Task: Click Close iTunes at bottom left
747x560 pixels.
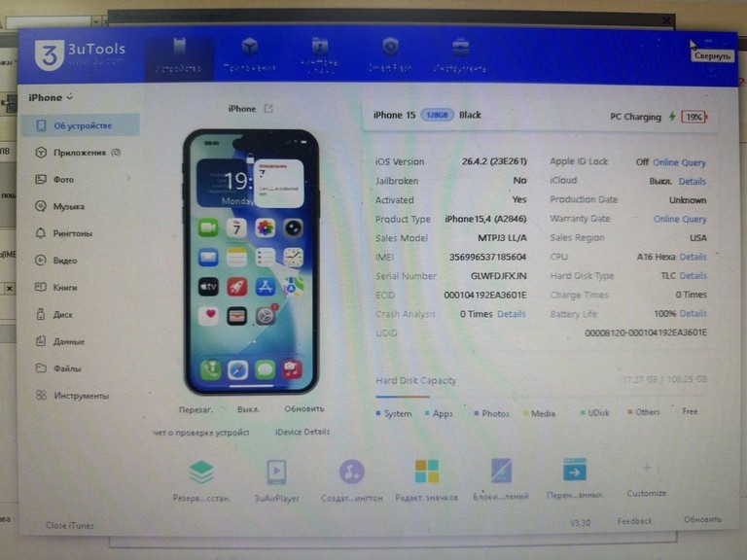Action: pyautogui.click(x=70, y=526)
